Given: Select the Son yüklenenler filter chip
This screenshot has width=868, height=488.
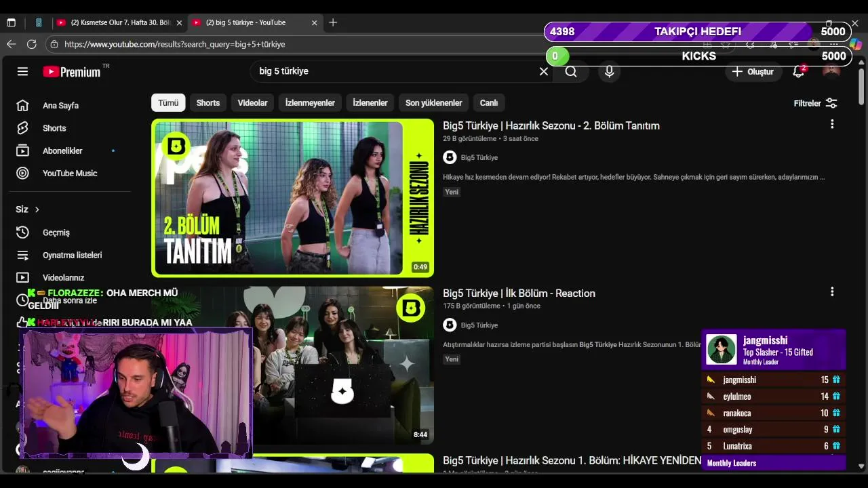Looking at the screenshot, I should 433,103.
